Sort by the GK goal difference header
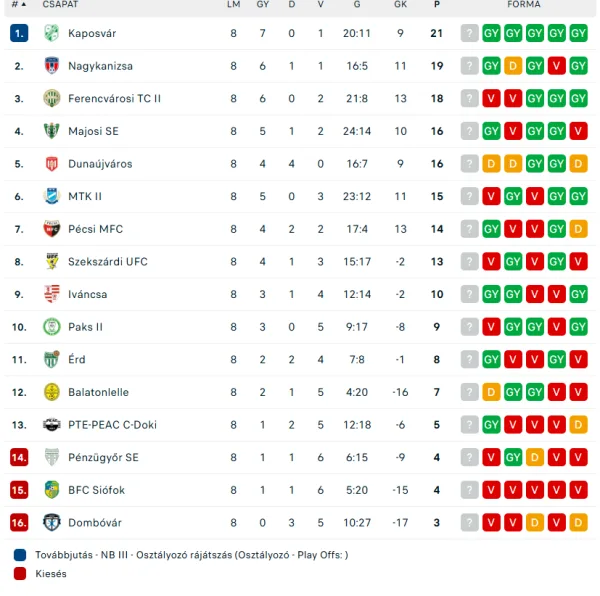 click(400, 4)
